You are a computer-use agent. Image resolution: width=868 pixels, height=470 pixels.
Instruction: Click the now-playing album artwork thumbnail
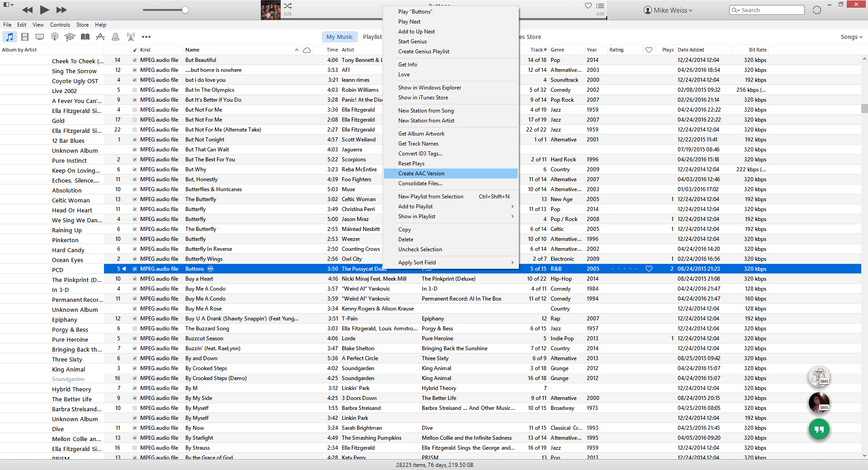tap(271, 10)
